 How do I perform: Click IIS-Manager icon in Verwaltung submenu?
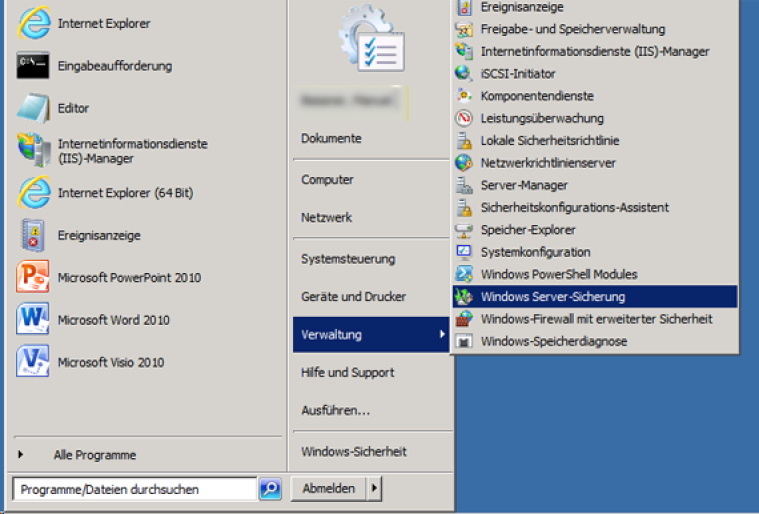click(464, 51)
